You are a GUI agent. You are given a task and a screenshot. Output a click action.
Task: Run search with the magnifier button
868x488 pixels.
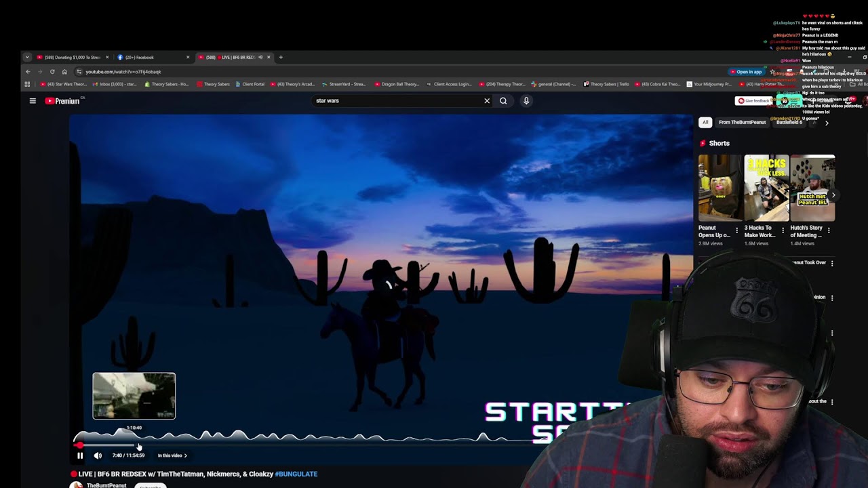click(x=503, y=101)
